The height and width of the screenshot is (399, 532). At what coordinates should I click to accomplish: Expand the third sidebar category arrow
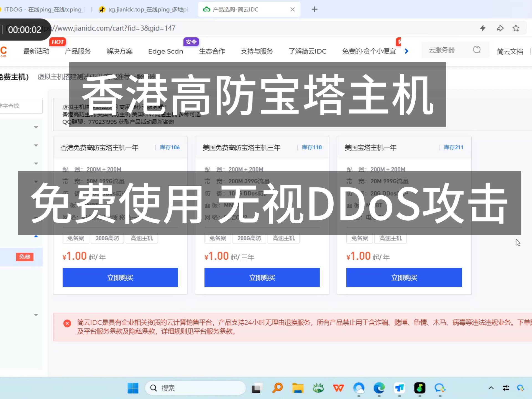36,163
